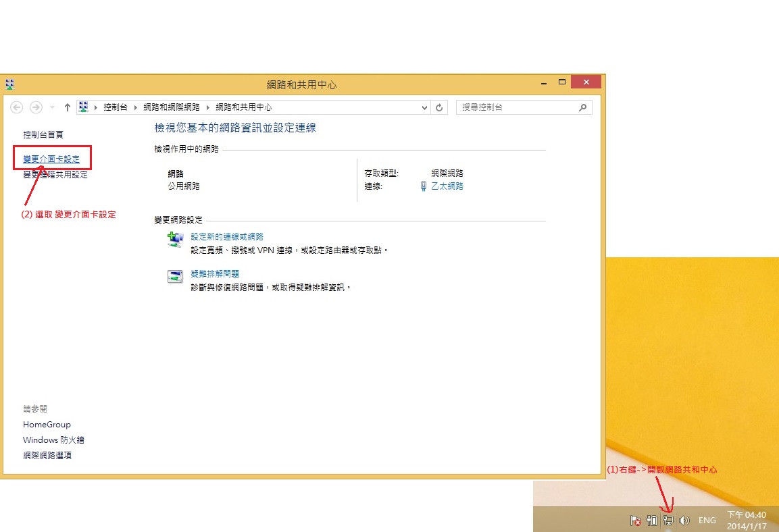Open recent locations dropdown arrow
This screenshot has width=779, height=532.
(x=52, y=107)
